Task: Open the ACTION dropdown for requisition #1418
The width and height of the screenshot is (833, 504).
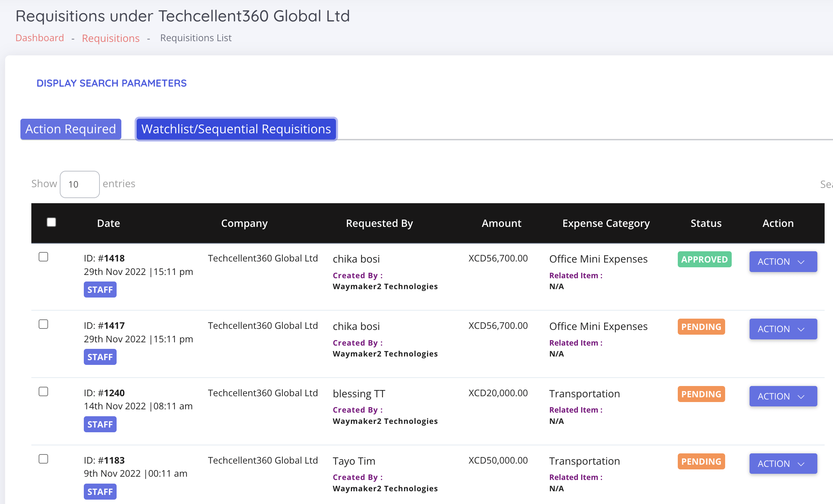Action: (x=783, y=261)
